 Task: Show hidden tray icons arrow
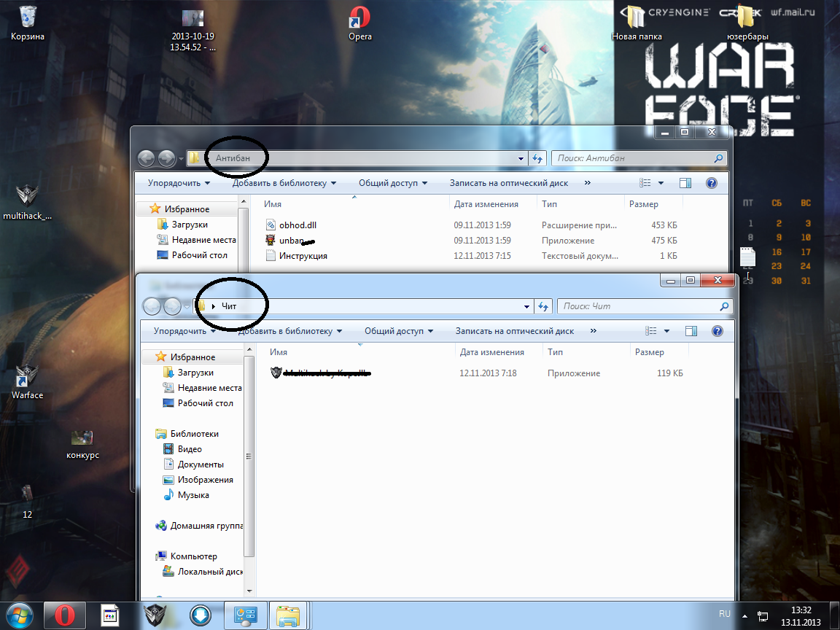coord(744,615)
